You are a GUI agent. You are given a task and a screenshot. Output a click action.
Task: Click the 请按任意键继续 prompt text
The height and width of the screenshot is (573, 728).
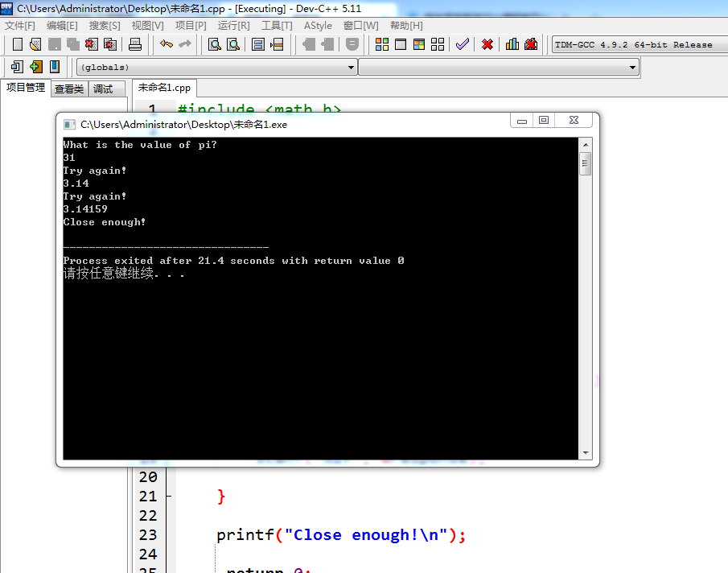click(124, 274)
